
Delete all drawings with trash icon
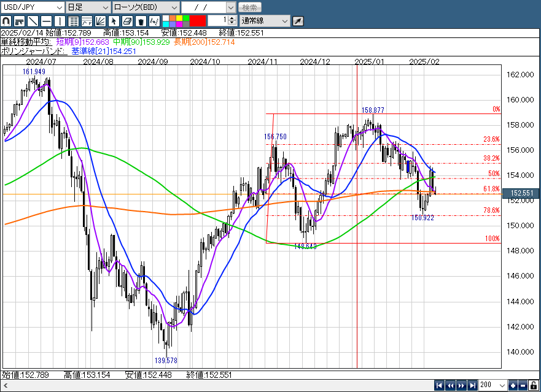point(141,21)
